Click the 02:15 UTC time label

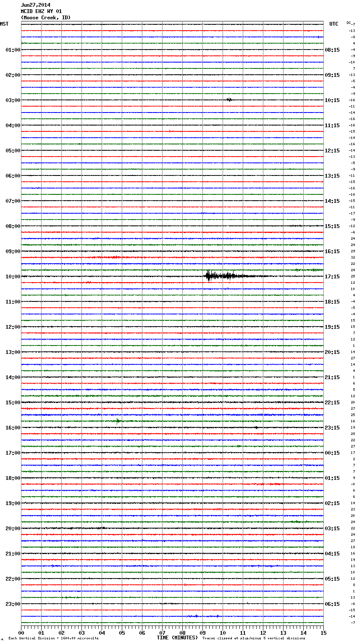click(x=332, y=503)
